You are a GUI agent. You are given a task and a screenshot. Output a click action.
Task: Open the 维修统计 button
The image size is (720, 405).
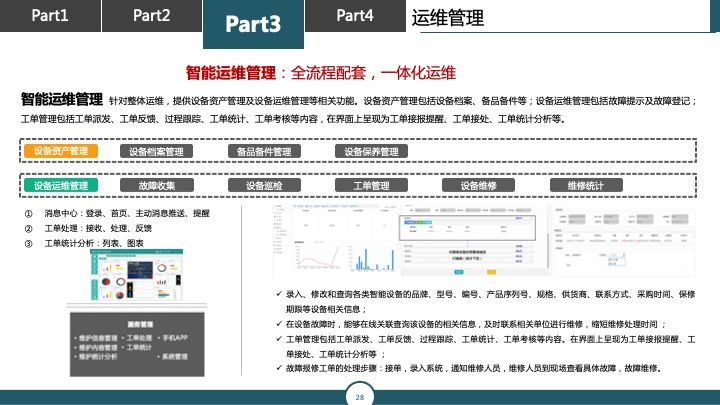586,186
